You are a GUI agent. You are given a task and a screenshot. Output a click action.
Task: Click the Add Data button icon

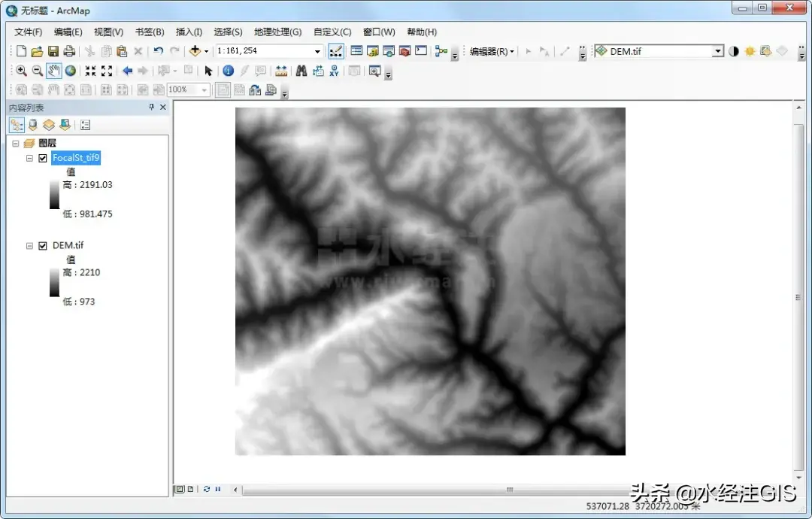pos(195,51)
